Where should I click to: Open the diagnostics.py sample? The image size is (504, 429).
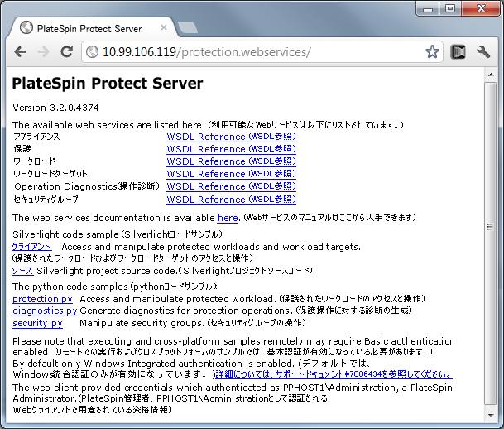tap(45, 311)
